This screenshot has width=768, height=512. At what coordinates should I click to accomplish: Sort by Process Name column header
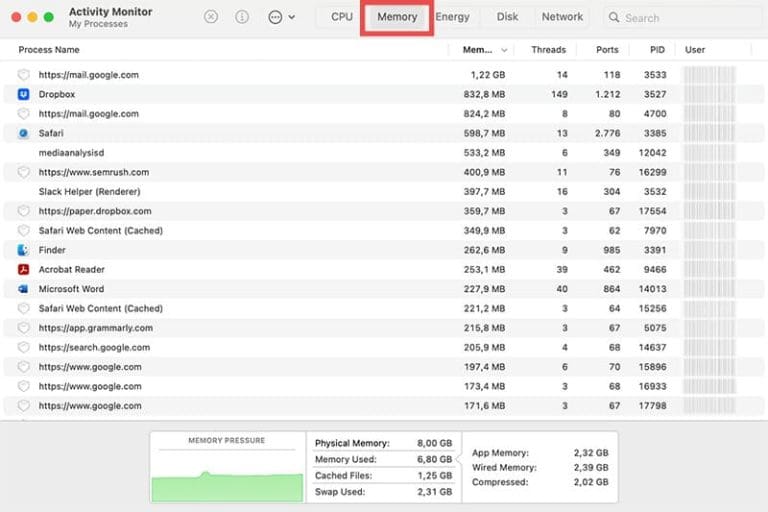(x=49, y=50)
